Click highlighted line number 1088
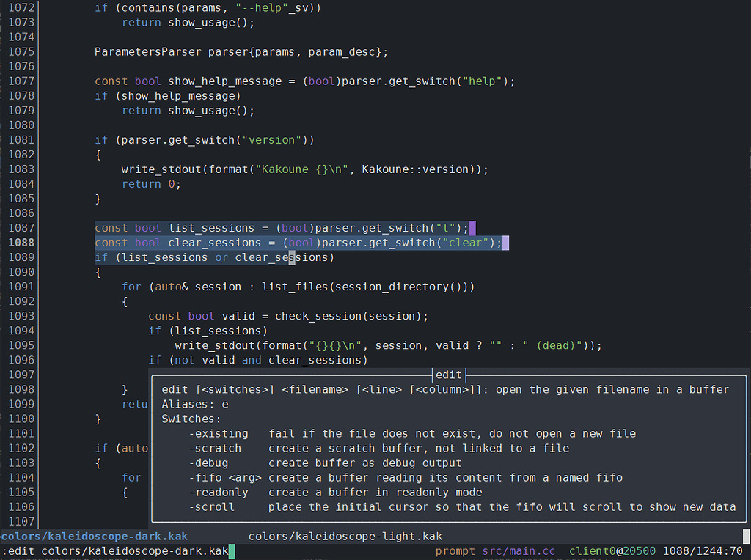The width and height of the screenshot is (751, 560). click(x=20, y=243)
